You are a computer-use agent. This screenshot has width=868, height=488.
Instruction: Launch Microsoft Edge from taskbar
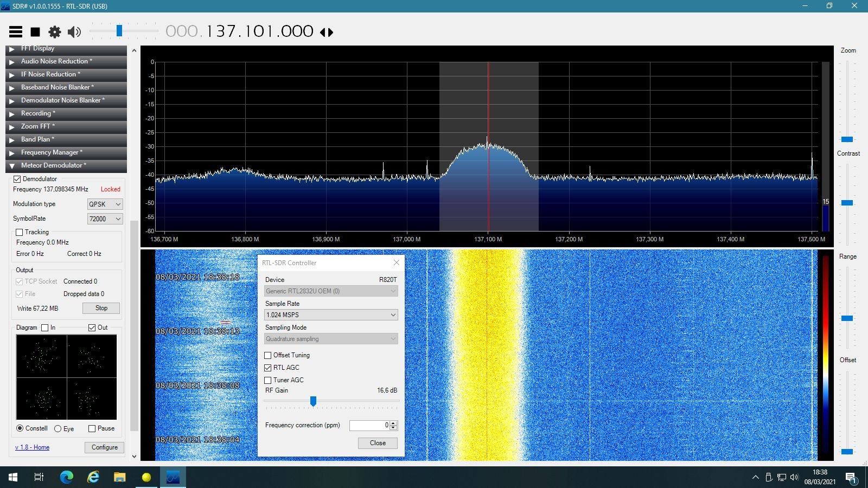67,477
